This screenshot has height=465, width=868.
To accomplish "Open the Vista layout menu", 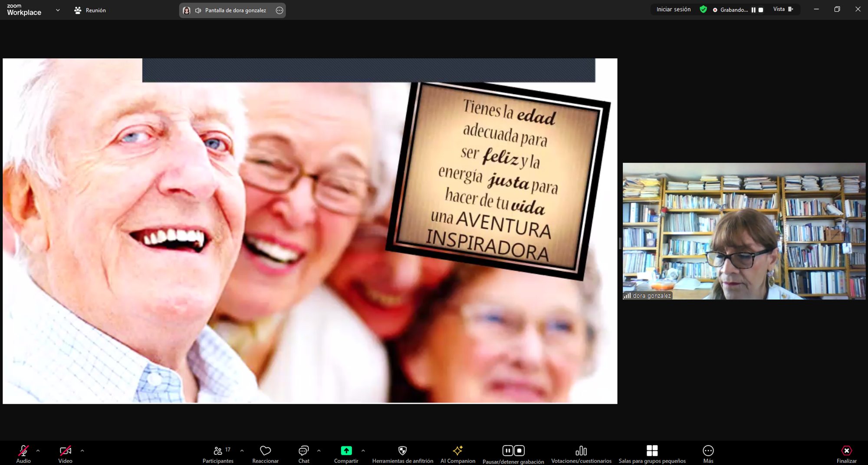I will (x=783, y=10).
